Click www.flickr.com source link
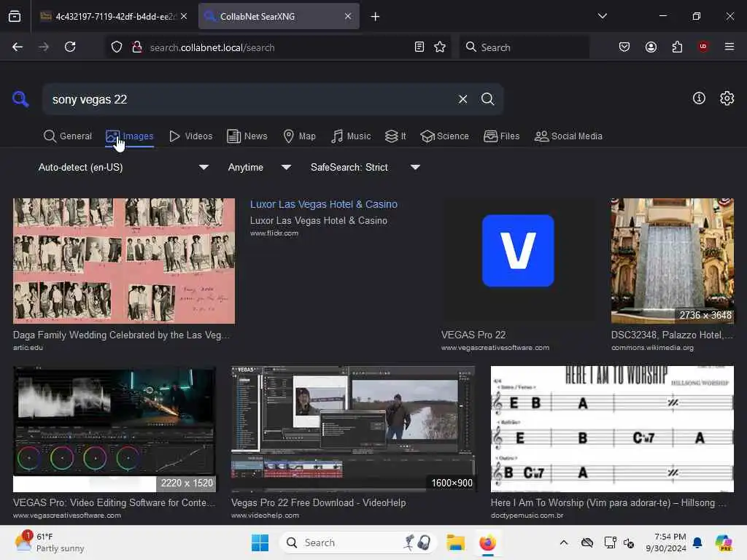 pyautogui.click(x=274, y=233)
